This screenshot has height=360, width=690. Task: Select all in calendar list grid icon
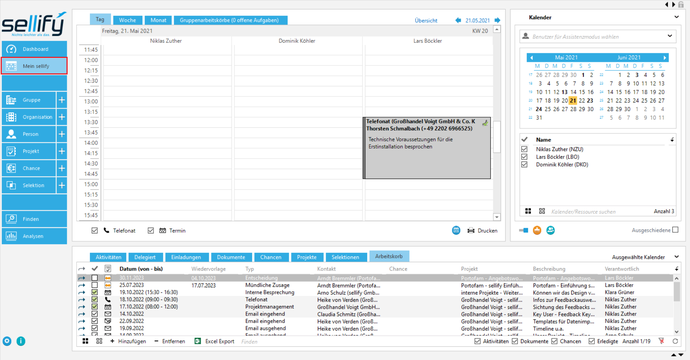click(528, 211)
